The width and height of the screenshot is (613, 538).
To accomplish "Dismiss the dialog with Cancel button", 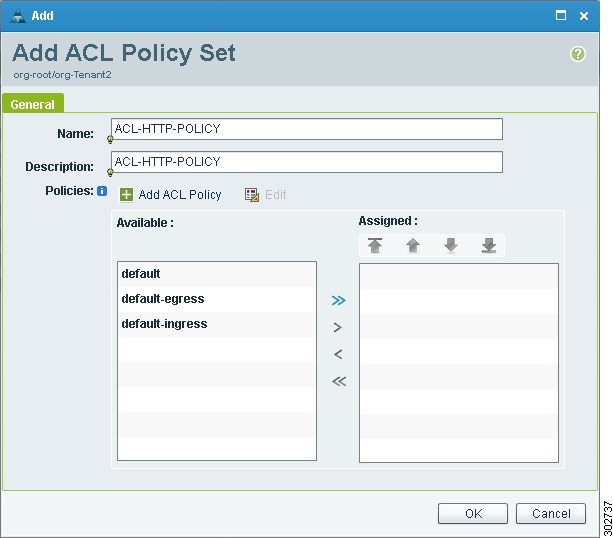I will point(551,513).
